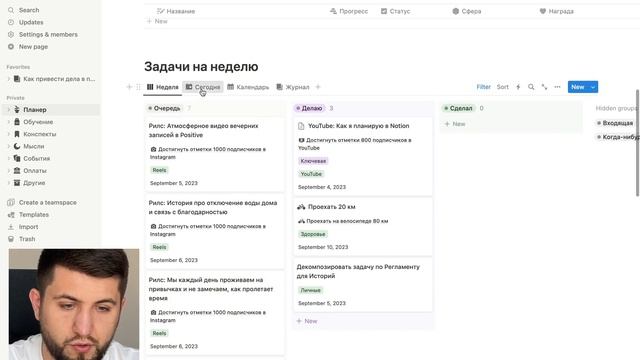Click the add-block plus left of tabs
Viewport: 640px width, 360px height.
[129, 87]
